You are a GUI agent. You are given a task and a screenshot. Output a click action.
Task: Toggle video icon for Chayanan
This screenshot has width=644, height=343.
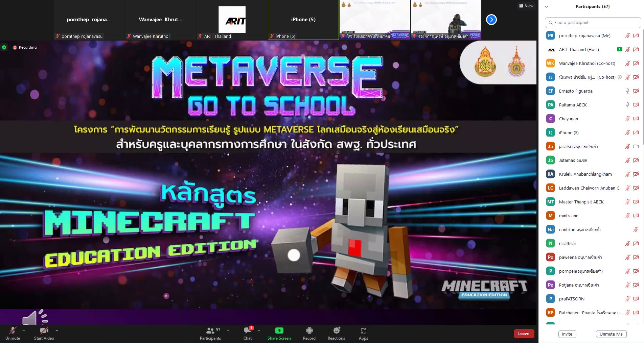point(636,119)
